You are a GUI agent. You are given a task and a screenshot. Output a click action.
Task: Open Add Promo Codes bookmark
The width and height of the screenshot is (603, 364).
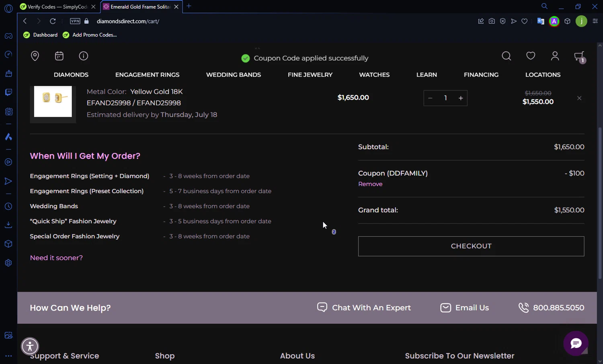tap(90, 35)
